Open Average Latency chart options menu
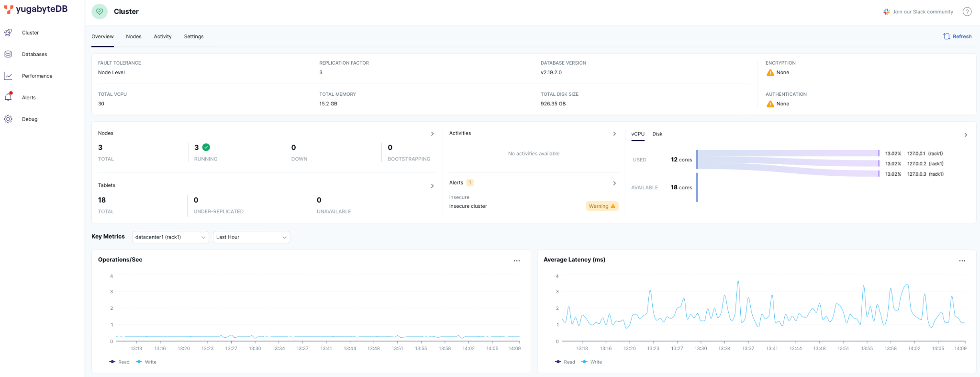Image resolution: width=980 pixels, height=377 pixels. [962, 261]
